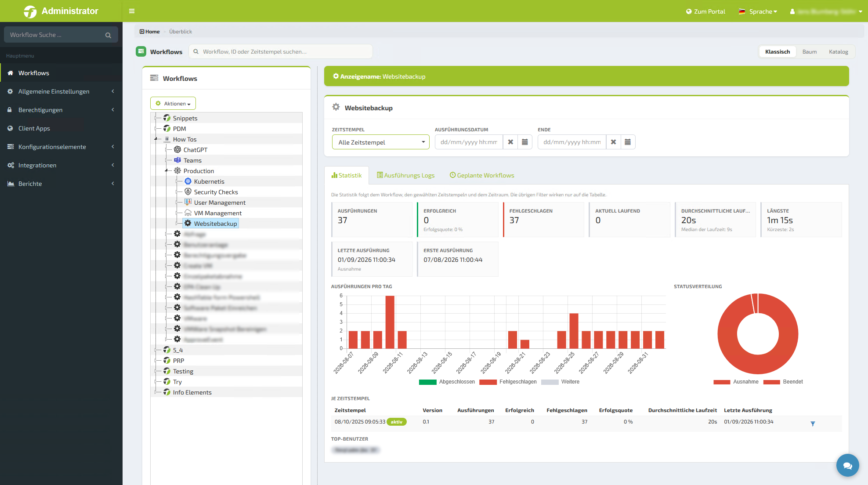Collapse the Production tree node
The image size is (868, 485).
click(x=166, y=170)
